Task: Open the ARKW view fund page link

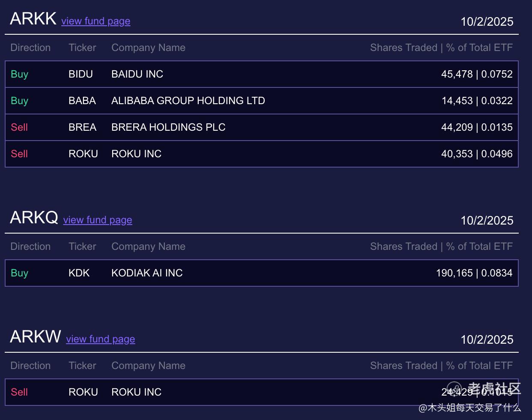Action: (101, 339)
